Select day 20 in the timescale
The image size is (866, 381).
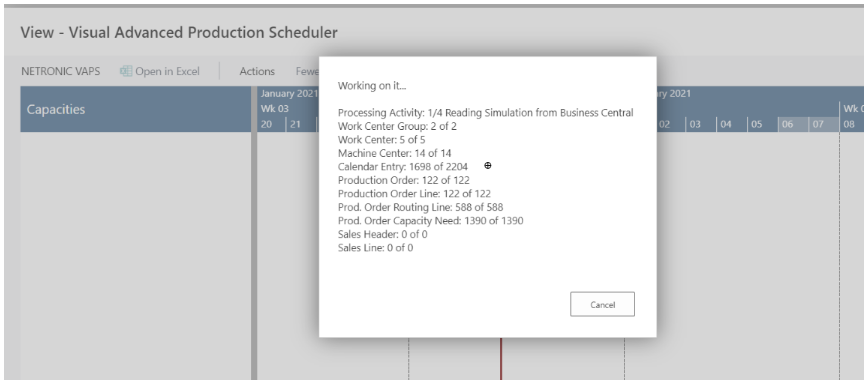266,124
